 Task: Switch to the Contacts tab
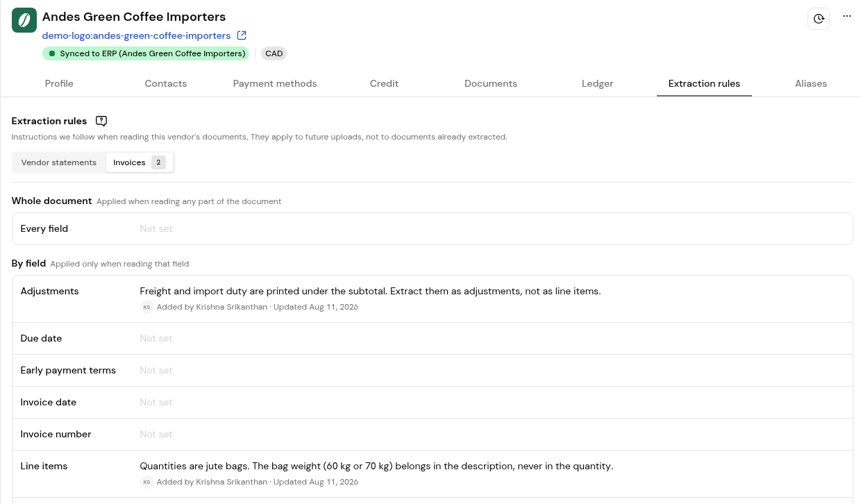click(x=166, y=83)
